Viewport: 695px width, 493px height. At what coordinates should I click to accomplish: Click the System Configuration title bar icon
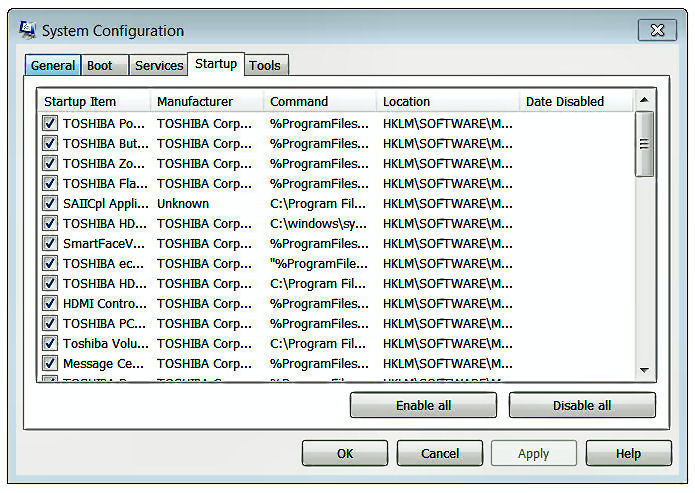(27, 30)
